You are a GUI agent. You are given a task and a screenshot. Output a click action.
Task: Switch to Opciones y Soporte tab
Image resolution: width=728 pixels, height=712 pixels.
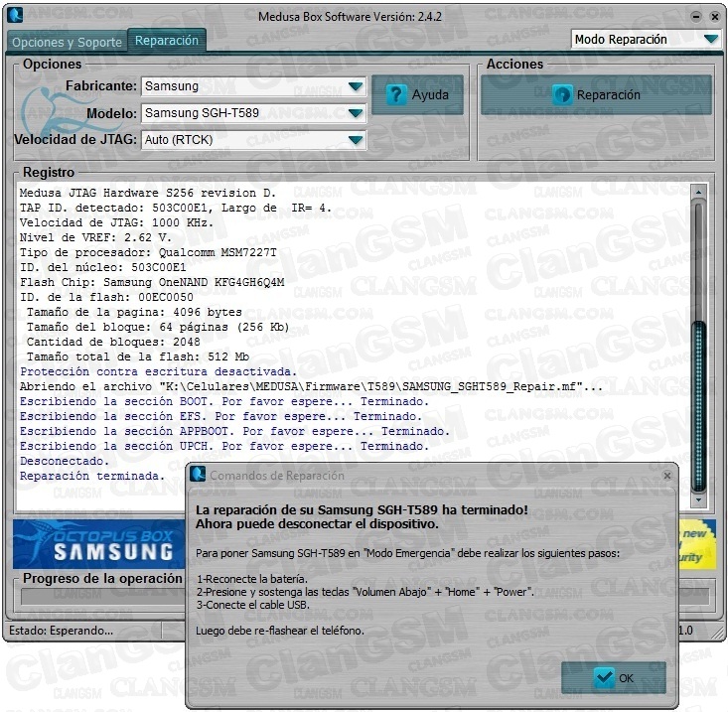click(67, 43)
